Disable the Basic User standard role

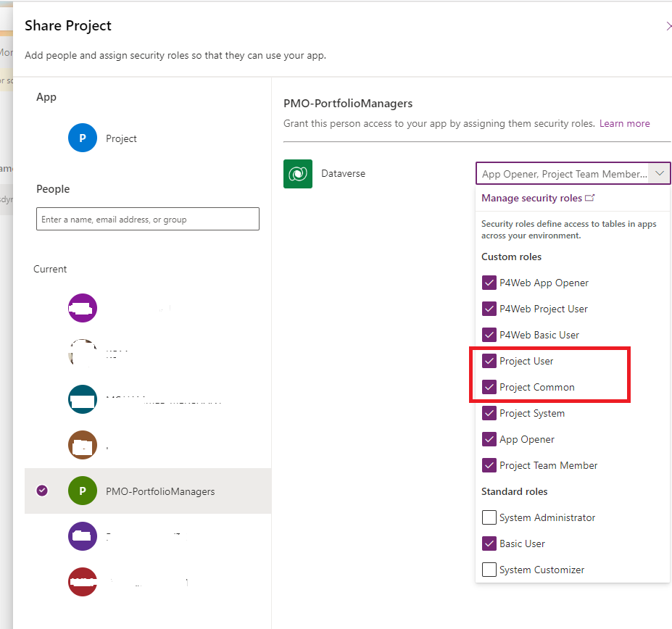[x=489, y=543]
